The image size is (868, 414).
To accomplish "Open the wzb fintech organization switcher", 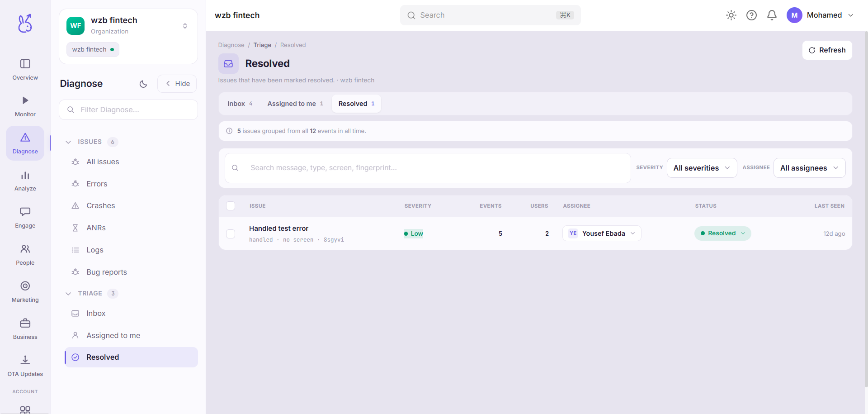I will (x=128, y=26).
